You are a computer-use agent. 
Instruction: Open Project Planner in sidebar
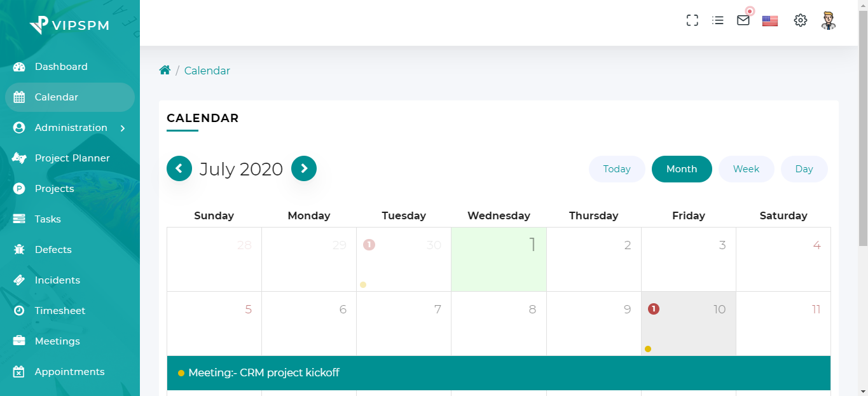pyautogui.click(x=72, y=158)
